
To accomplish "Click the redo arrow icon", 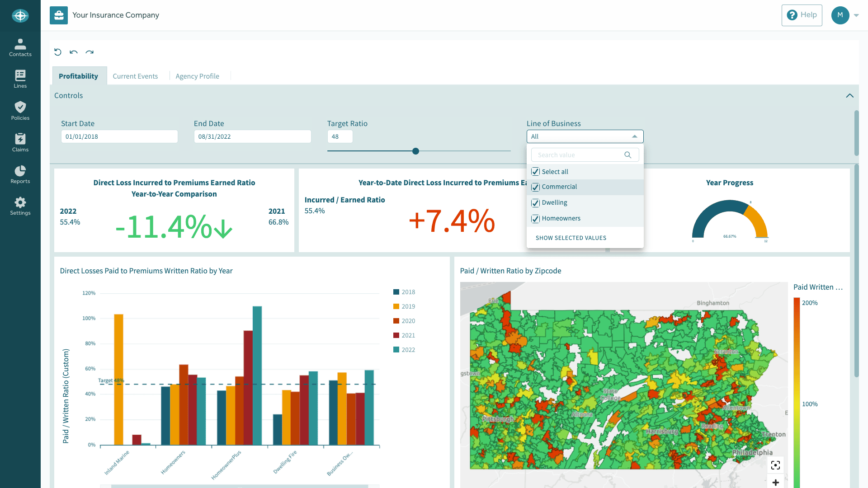I will (90, 52).
